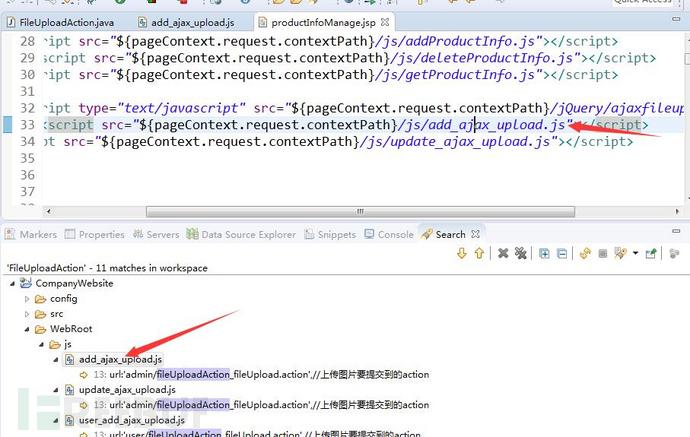Viewport: 690px width, 437px height.
Task: Click editor horizontal scrollbar right arrow
Action: [677, 211]
